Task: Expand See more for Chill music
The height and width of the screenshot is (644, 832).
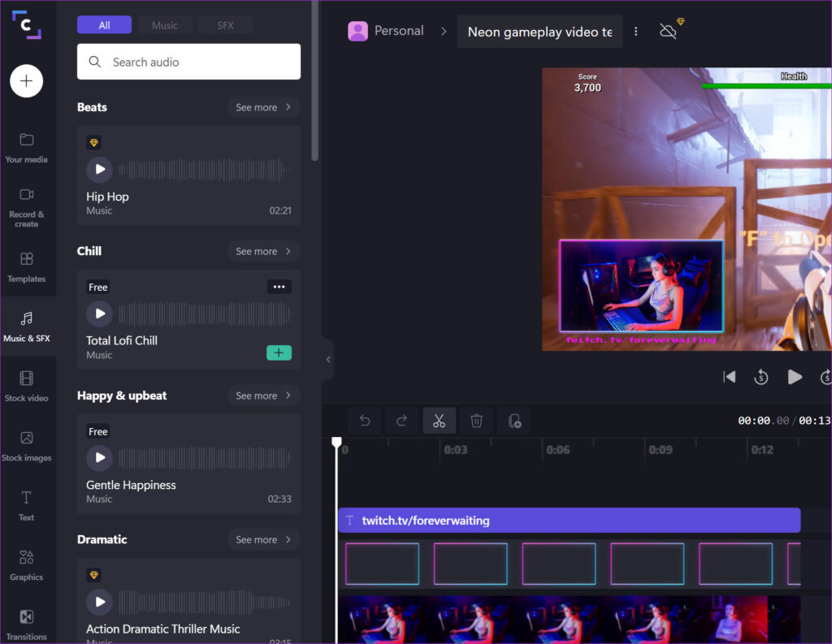Action: pos(263,251)
